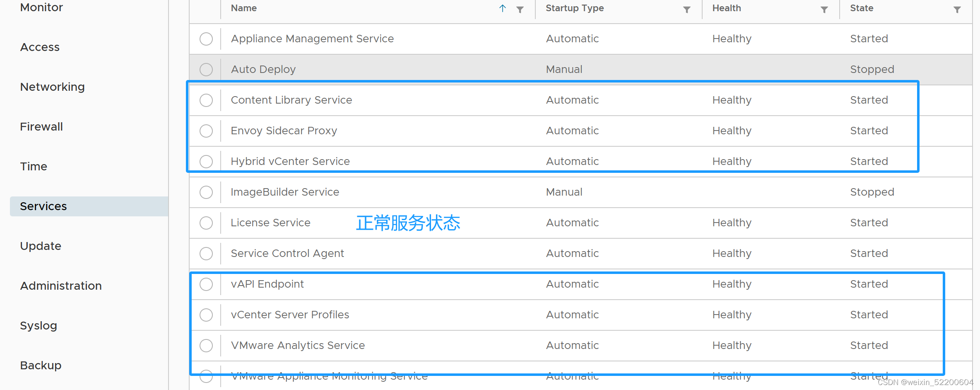Click the Content Library Service name
The width and height of the screenshot is (980, 390).
[x=291, y=100]
